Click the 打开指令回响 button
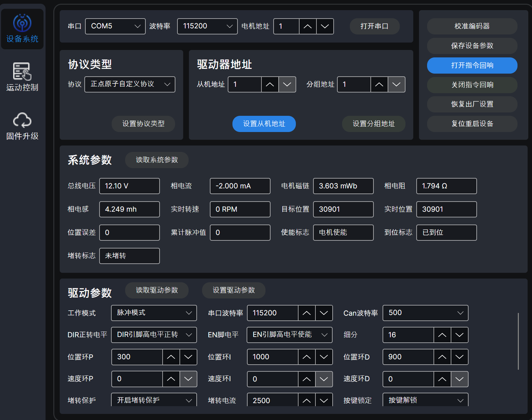The height and width of the screenshot is (420, 532). [x=472, y=65]
